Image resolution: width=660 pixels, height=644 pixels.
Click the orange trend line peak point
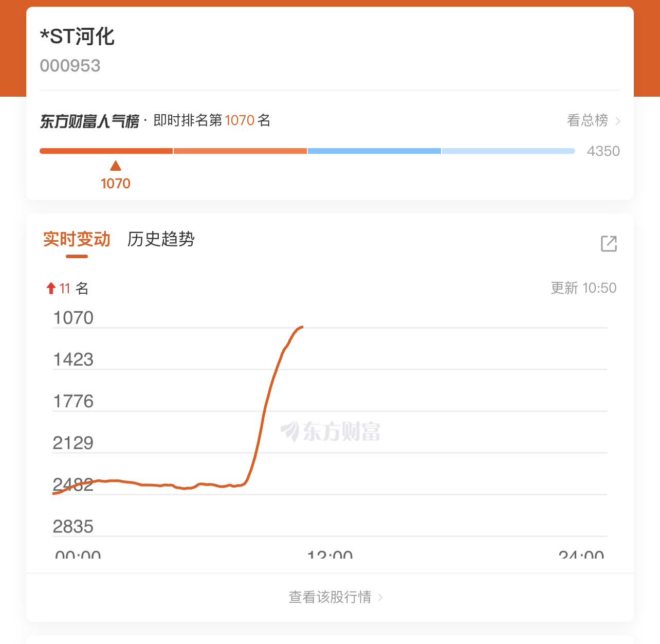click(x=302, y=327)
